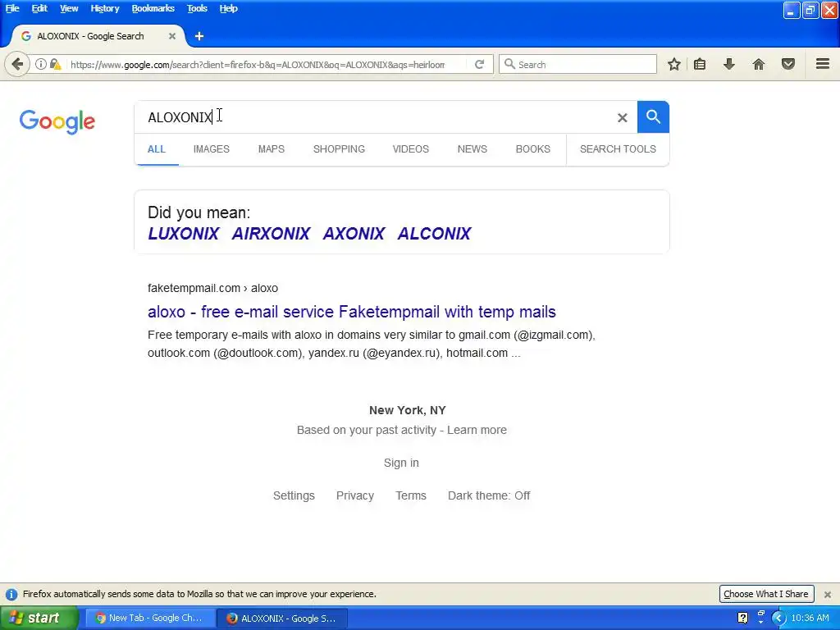Screen dimensions: 840x630
Task: Click the New York, NY location text
Action: (407, 410)
